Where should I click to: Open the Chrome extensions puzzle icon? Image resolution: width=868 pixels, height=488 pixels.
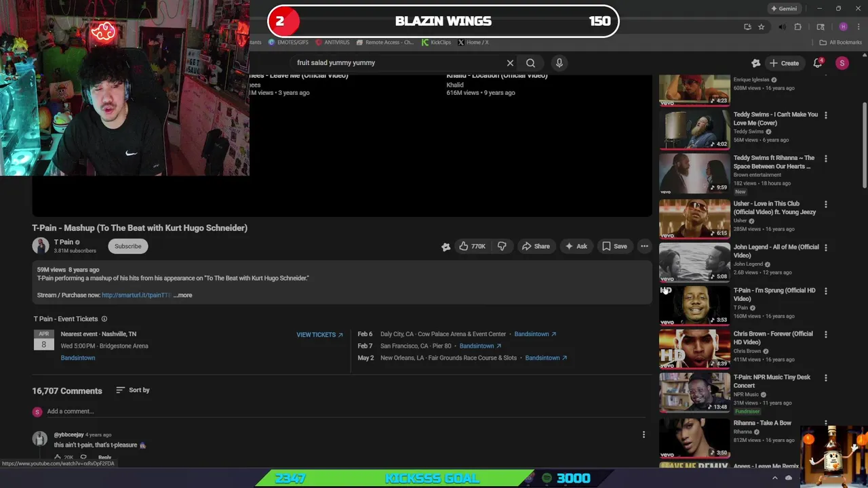[x=798, y=27]
